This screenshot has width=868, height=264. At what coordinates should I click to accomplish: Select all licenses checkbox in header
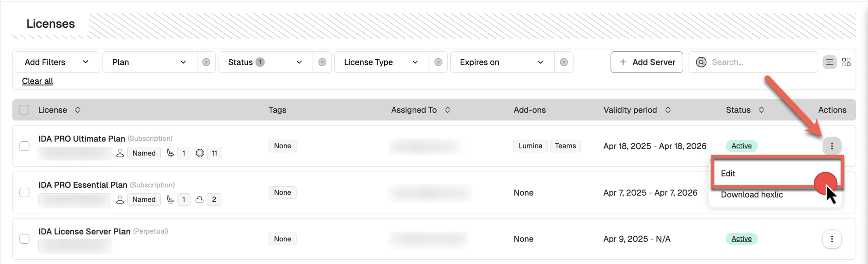tap(24, 110)
